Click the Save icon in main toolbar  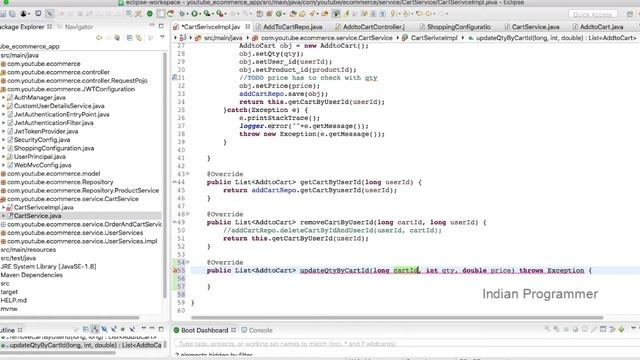(x=3, y=14)
